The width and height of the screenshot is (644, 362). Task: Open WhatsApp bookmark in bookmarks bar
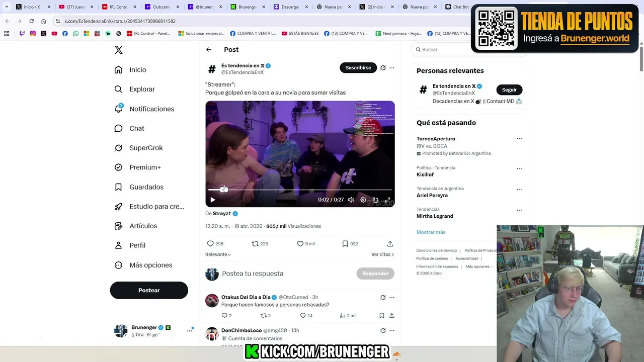[x=75, y=34]
